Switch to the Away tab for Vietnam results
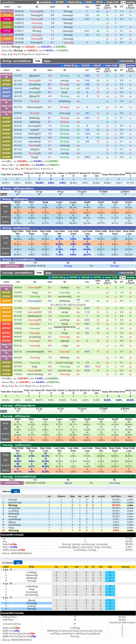This screenshot has height=644, width=136. coord(48,273)
